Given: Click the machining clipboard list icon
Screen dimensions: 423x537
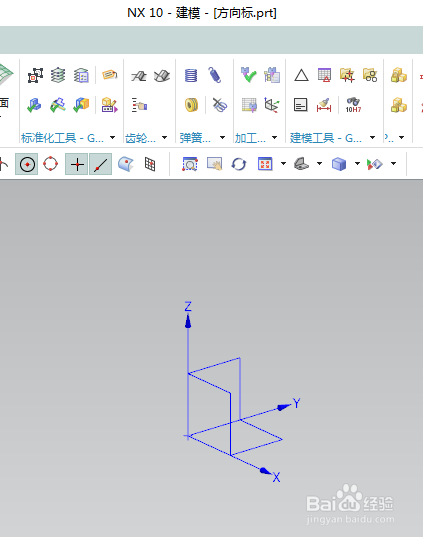Looking at the screenshot, I should tap(272, 75).
